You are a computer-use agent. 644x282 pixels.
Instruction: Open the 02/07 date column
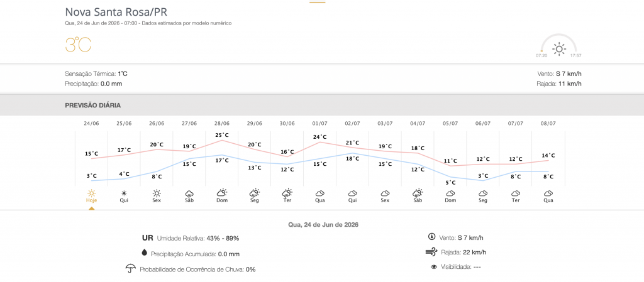[352, 123]
